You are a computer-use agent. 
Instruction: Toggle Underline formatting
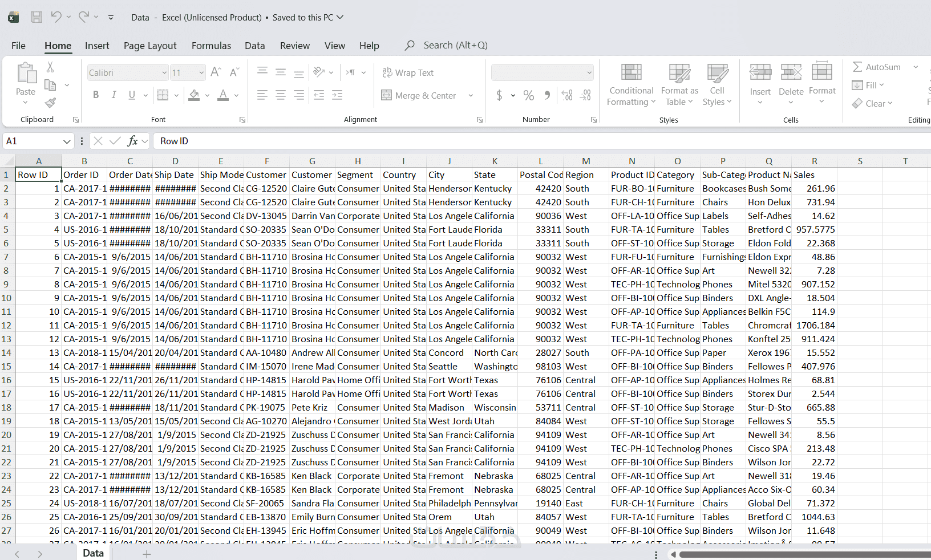point(132,95)
